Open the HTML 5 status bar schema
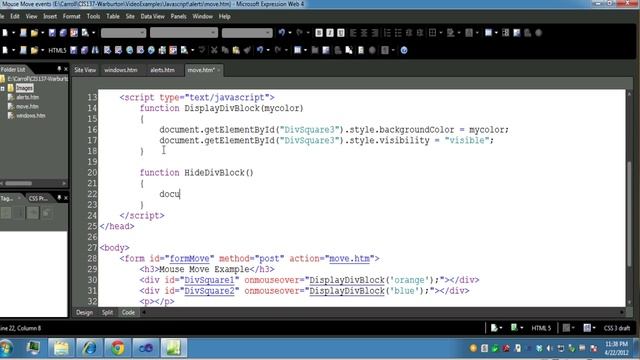Image resolution: width=640 pixels, height=360 pixels. click(541, 328)
